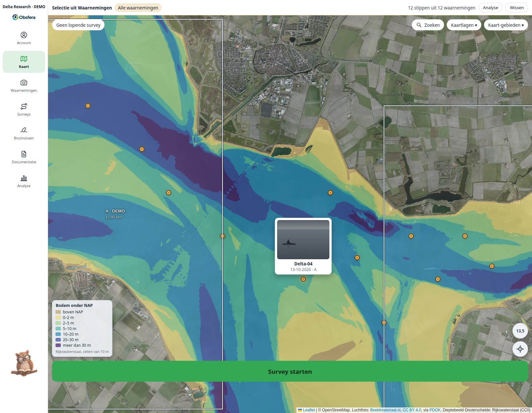Click '12 stippen uit 12 waarnemingen' text
532x413 pixels.
tap(441, 8)
